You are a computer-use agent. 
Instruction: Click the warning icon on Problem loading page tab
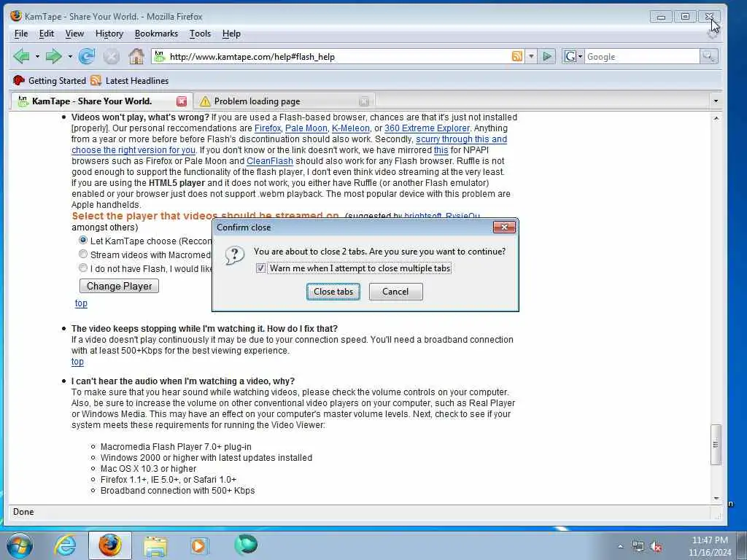(x=205, y=101)
